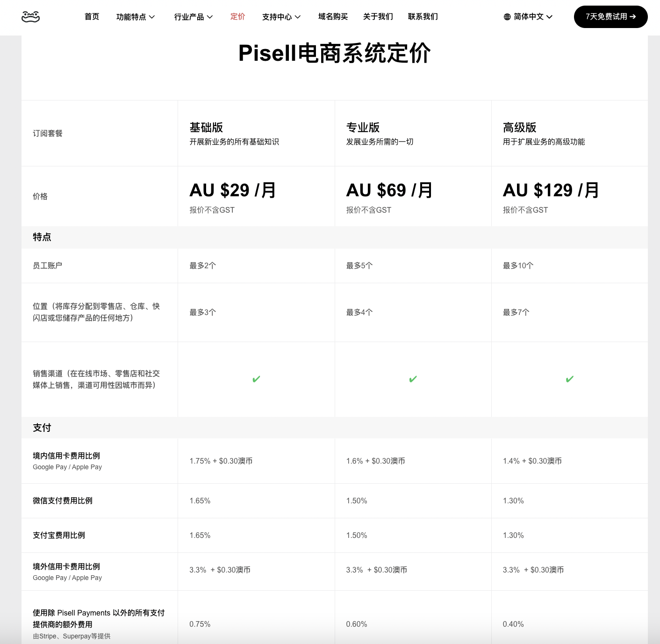Click the 0.75% extra fee cell
The height and width of the screenshot is (644, 660).
click(200, 624)
